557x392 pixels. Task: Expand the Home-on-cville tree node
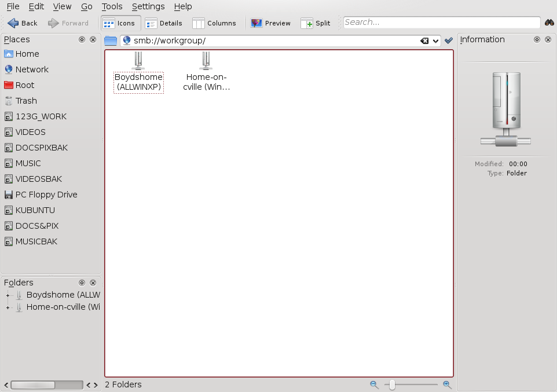(x=8, y=307)
